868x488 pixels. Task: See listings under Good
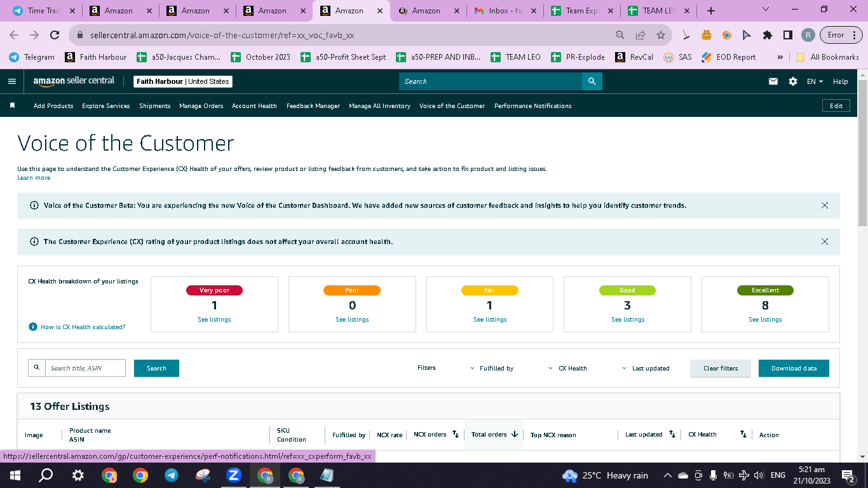(628, 320)
